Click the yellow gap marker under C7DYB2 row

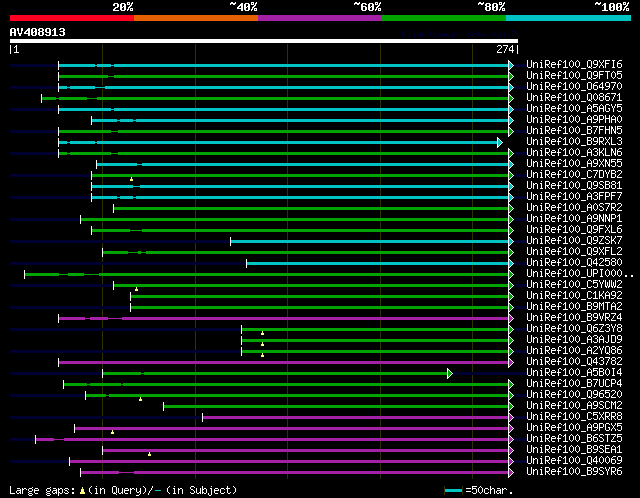131,179
